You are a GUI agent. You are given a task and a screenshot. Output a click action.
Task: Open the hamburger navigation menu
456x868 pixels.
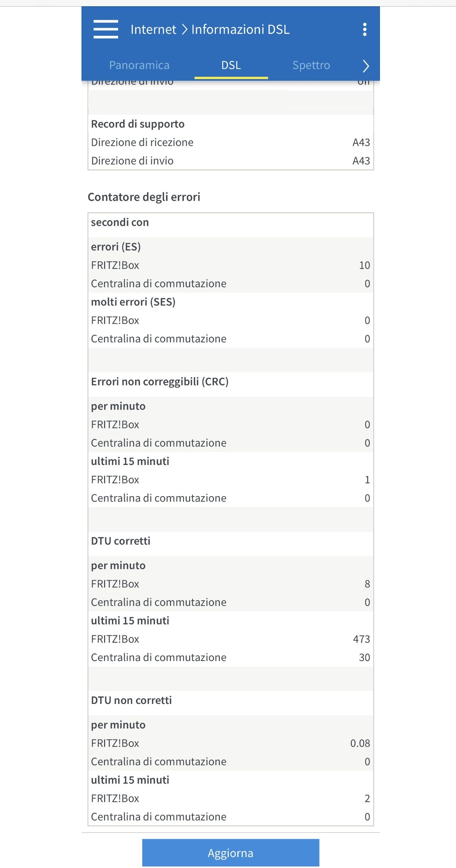click(106, 29)
